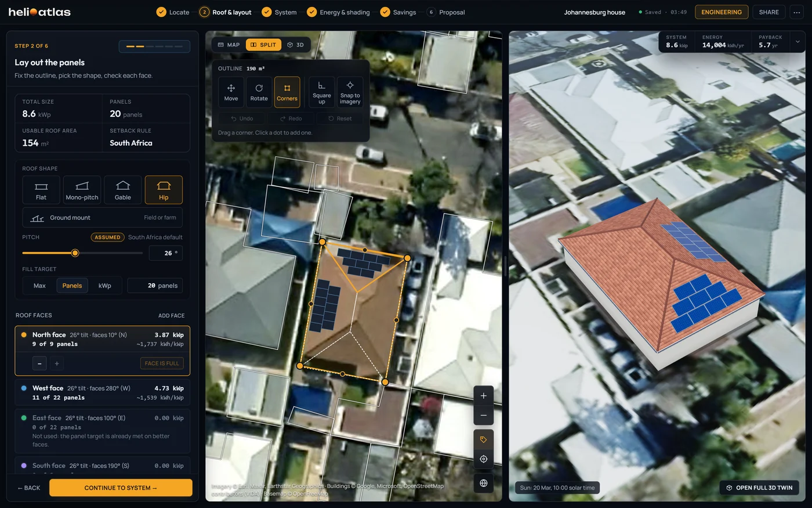Viewport: 812px width, 508px height.
Task: Remove a panel from North face
Action: click(39, 363)
